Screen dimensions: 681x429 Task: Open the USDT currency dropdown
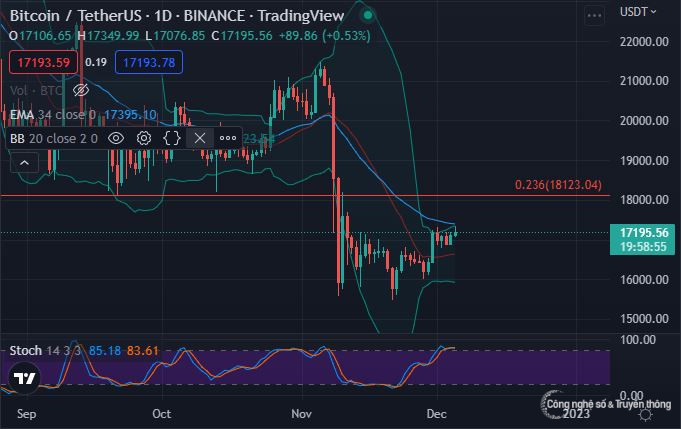point(636,13)
